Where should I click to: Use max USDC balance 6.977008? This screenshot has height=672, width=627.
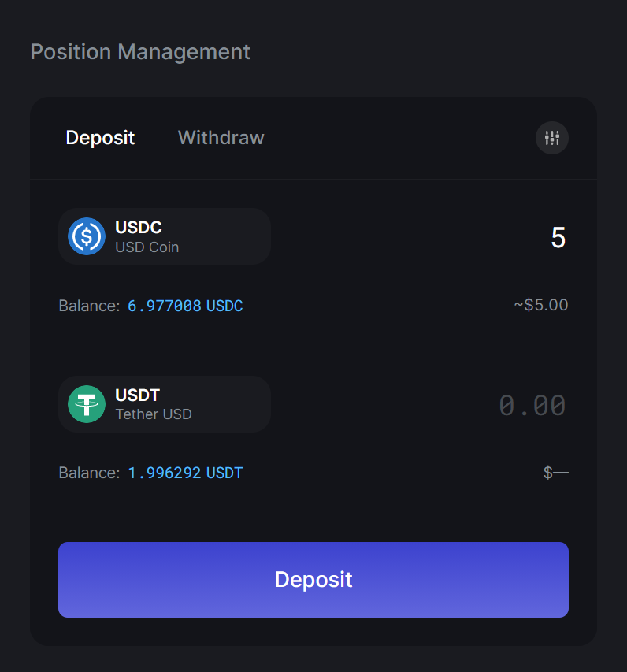(185, 306)
